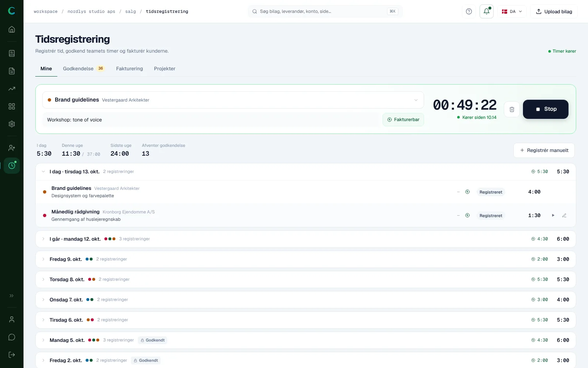Expand the Torsdag 8. okt. row
Viewport: 588px width, 368px height.
[306, 279]
